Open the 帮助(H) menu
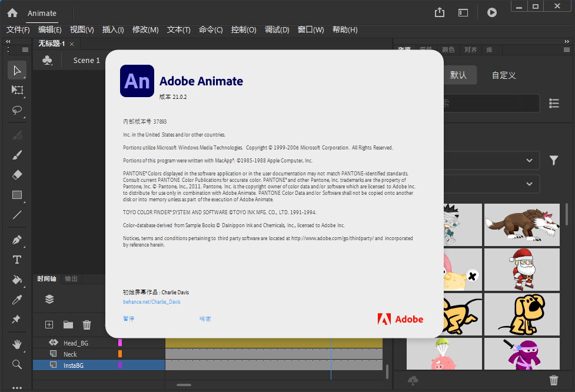The image size is (575, 392). [x=345, y=29]
